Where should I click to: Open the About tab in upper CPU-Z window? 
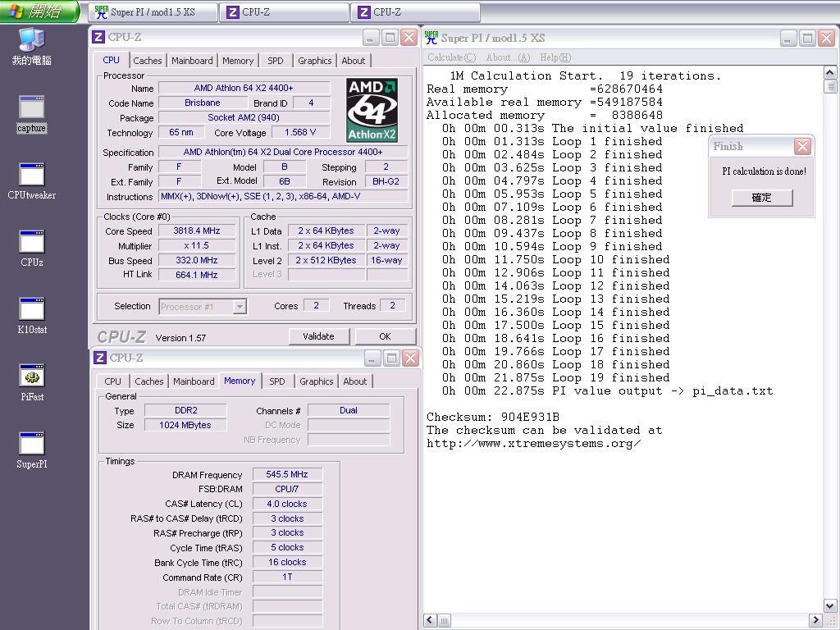click(x=354, y=61)
